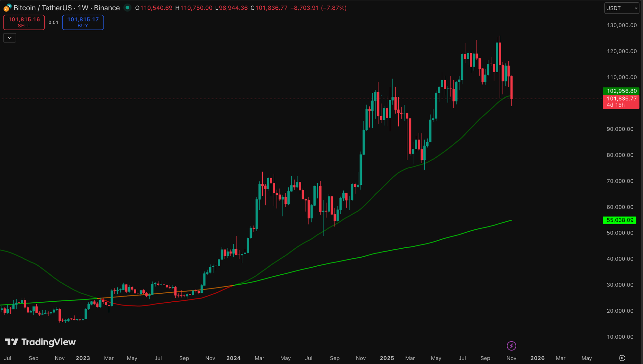The height and width of the screenshot is (364, 643).
Task: Click the green real-time data status dot
Action: [128, 8]
